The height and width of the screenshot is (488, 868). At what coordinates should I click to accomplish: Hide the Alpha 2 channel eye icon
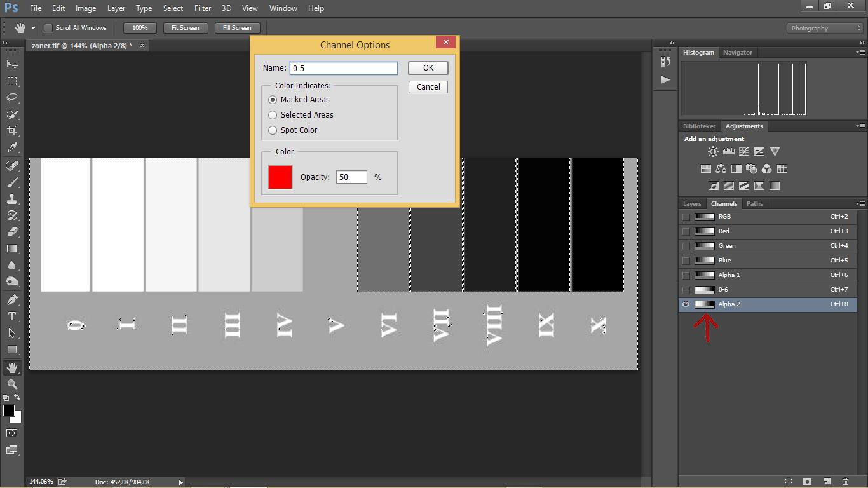686,304
